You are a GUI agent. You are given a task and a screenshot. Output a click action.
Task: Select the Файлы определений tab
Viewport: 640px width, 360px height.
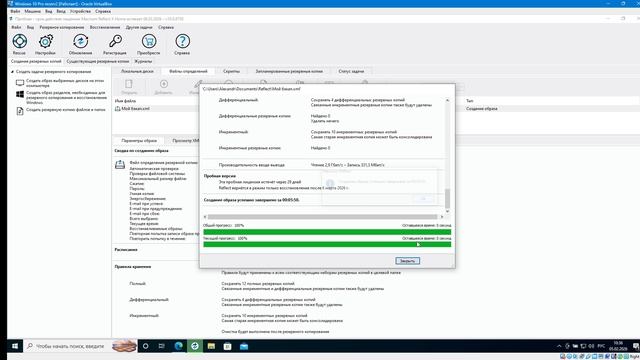188,71
